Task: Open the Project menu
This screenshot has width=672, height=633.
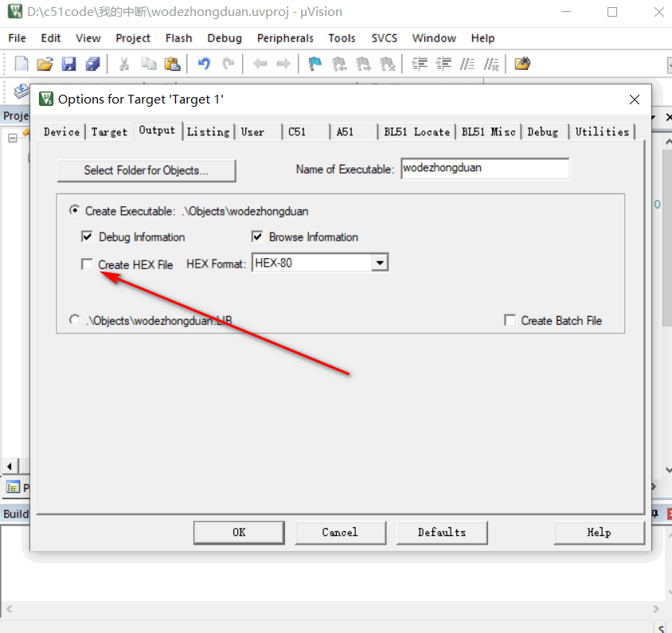Action: tap(133, 38)
